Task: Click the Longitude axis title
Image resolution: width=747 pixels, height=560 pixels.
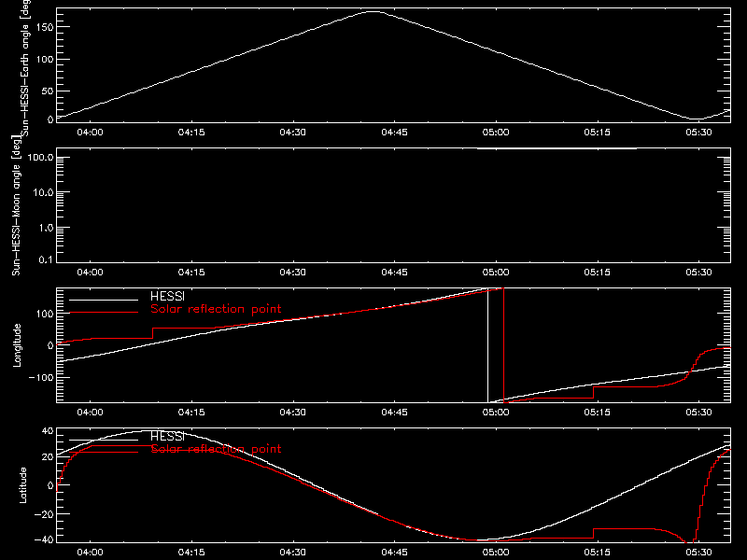Action: point(17,345)
